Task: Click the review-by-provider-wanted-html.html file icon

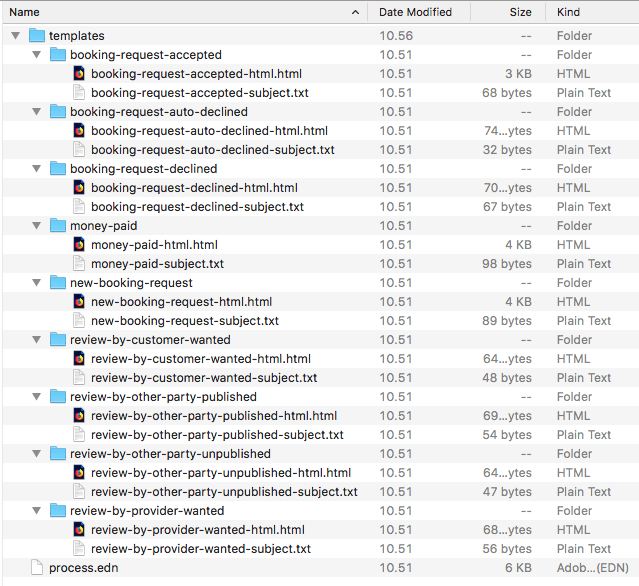Action: [x=79, y=530]
